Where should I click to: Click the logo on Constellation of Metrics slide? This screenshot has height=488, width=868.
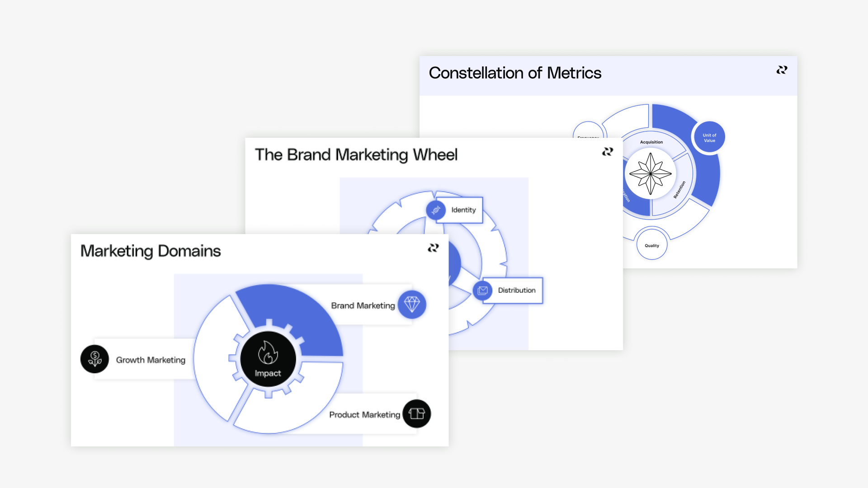click(782, 70)
